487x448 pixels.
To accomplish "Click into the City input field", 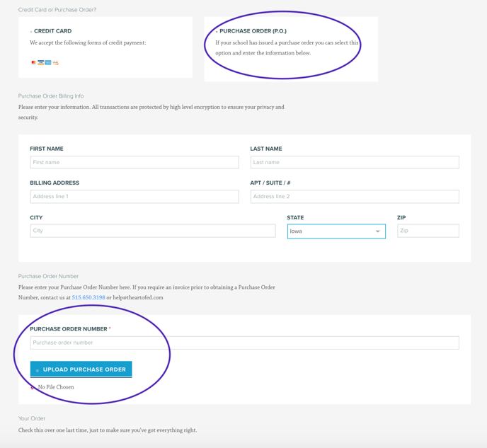I will coord(153,231).
